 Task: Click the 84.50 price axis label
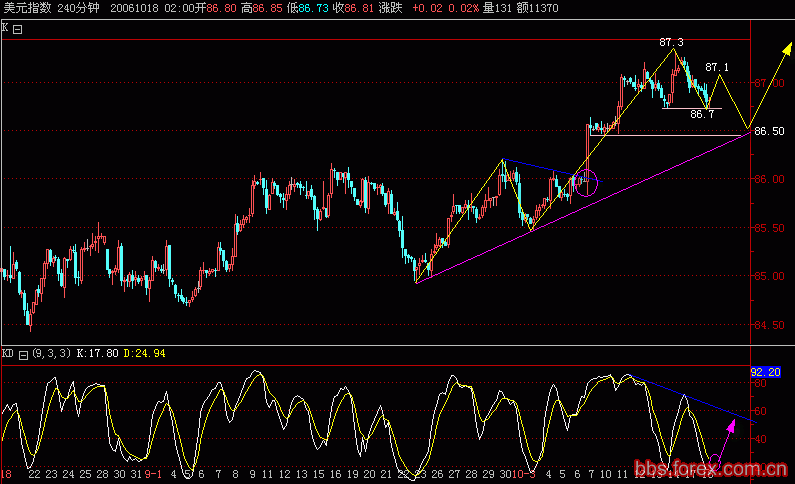769,325
